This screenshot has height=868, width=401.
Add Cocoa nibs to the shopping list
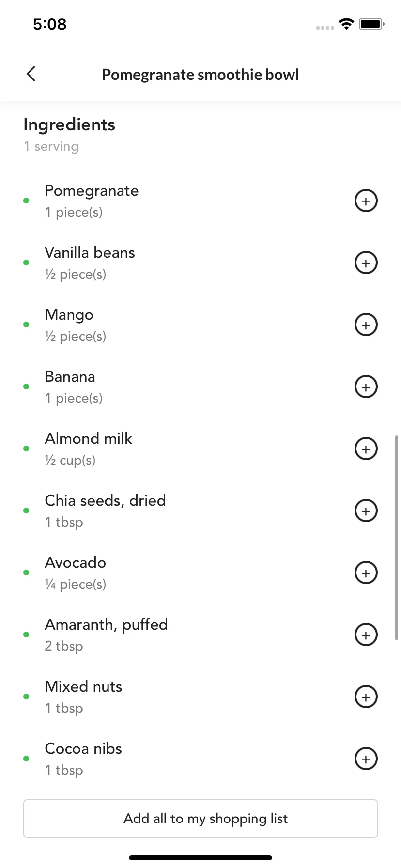(366, 759)
